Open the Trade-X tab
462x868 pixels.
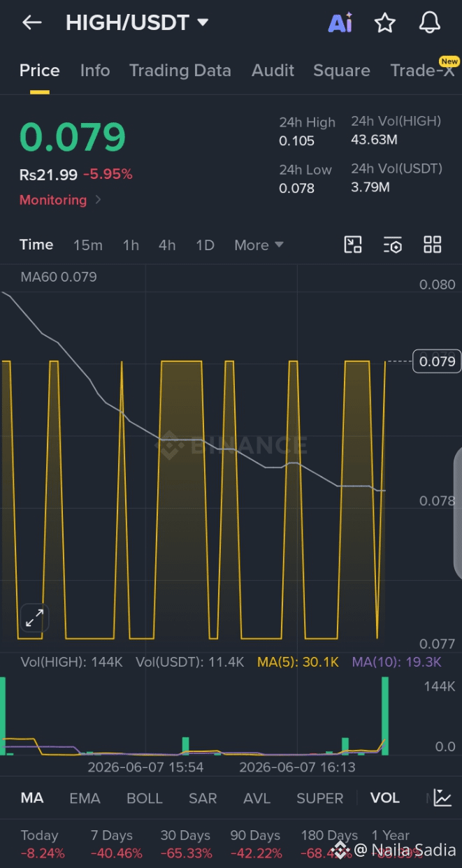pyautogui.click(x=422, y=71)
